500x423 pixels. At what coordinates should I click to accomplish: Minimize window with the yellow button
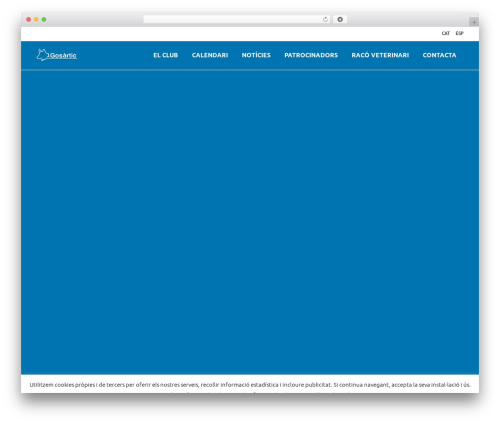tap(36, 19)
